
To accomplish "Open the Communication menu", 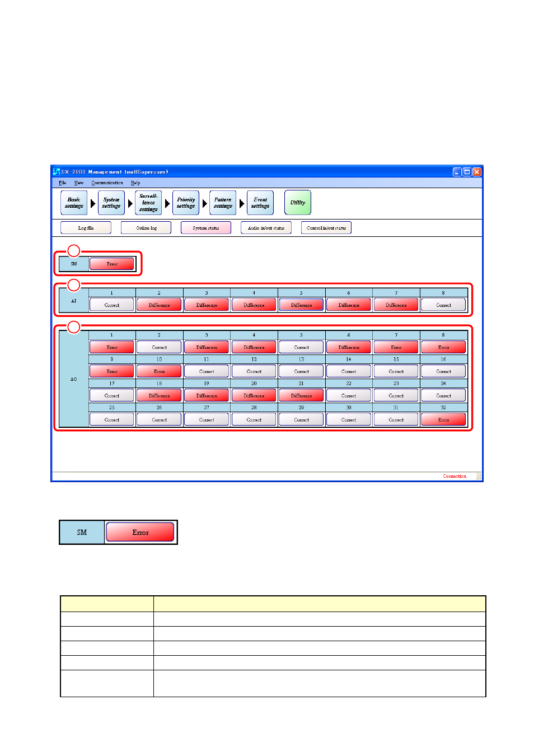I will click(x=107, y=183).
